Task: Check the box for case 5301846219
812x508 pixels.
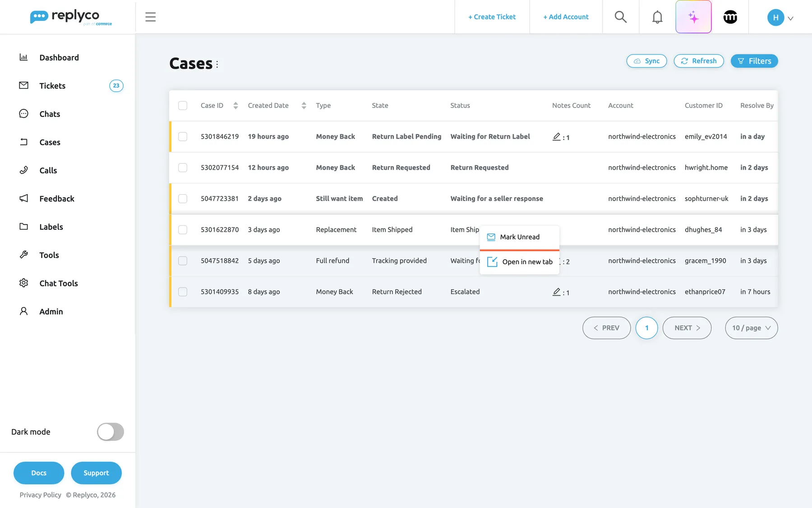Action: (183, 136)
